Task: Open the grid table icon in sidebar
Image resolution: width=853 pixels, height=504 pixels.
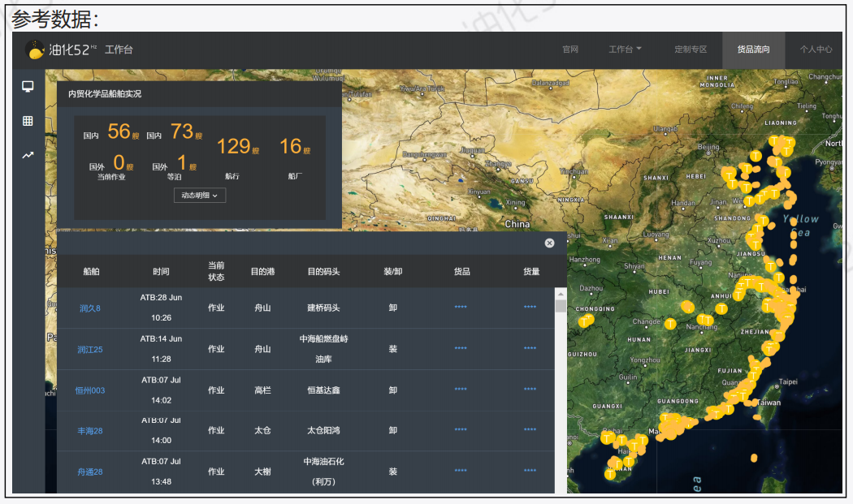Action: [28, 121]
